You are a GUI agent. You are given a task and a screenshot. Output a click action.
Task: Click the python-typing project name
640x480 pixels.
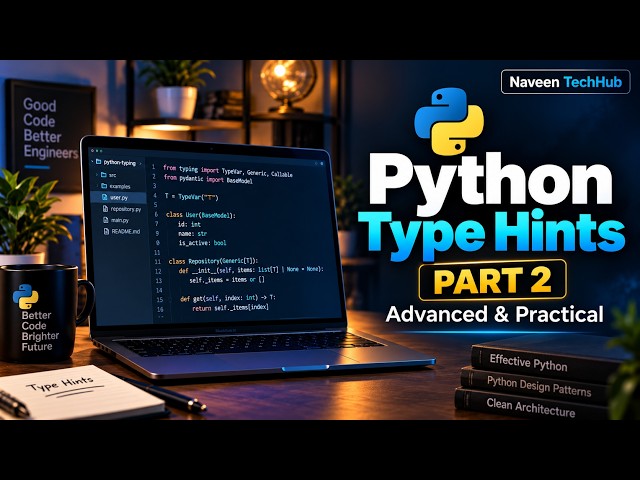coord(119,162)
